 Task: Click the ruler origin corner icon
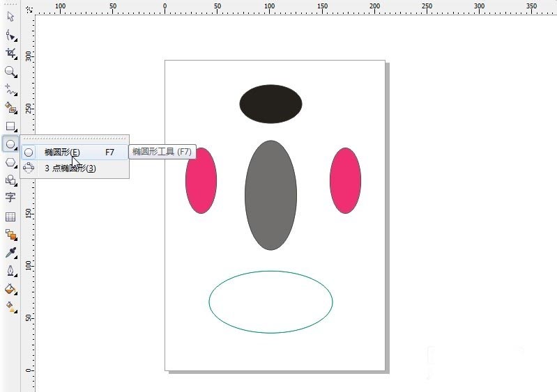pyautogui.click(x=29, y=10)
